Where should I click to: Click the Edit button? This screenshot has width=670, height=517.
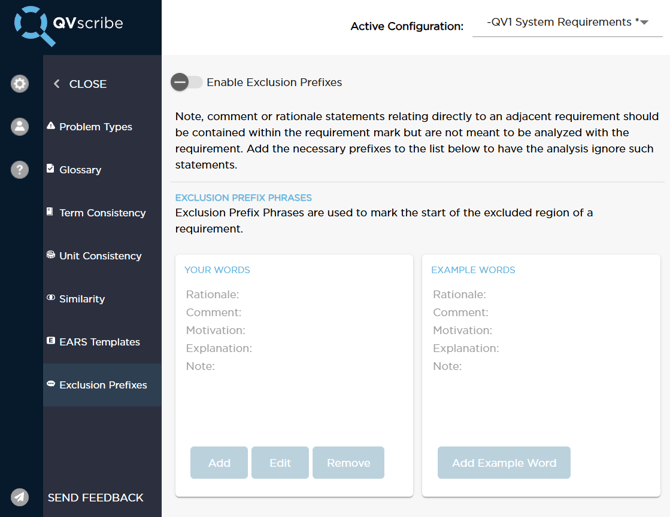coord(280,463)
